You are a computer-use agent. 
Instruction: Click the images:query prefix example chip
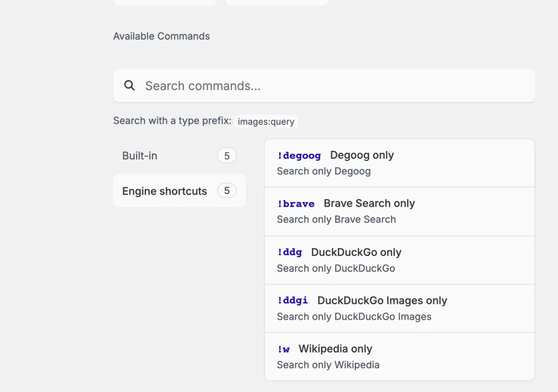point(266,121)
